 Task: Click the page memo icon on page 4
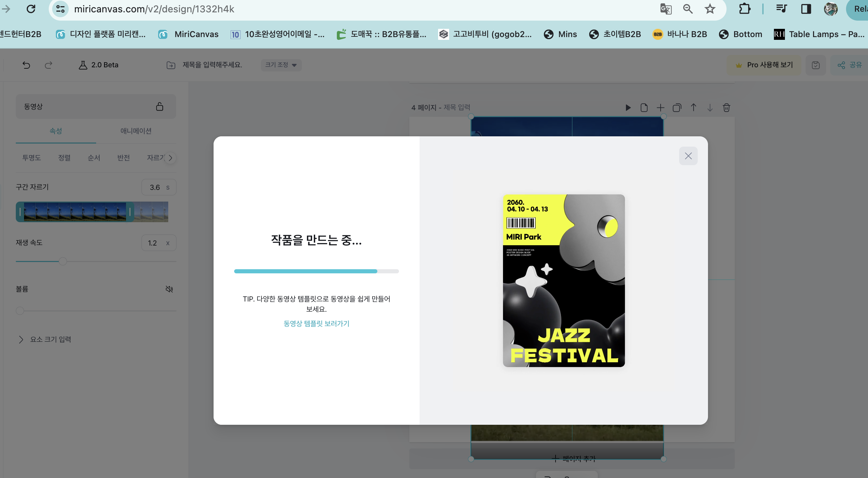pos(644,108)
